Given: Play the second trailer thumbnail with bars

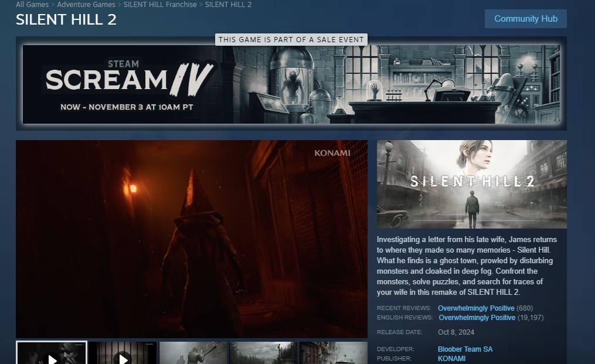Looking at the screenshot, I should click(123, 353).
